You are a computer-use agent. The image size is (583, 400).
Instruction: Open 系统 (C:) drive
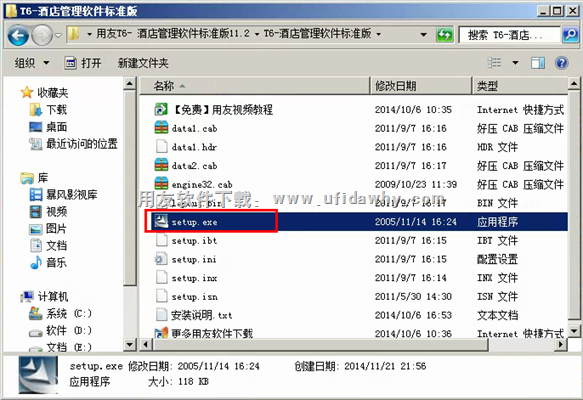click(x=60, y=313)
